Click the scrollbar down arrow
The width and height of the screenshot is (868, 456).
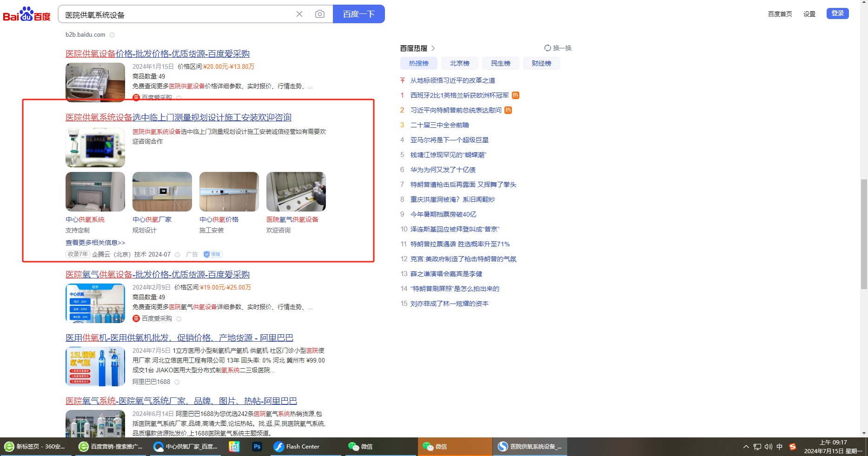click(x=864, y=433)
